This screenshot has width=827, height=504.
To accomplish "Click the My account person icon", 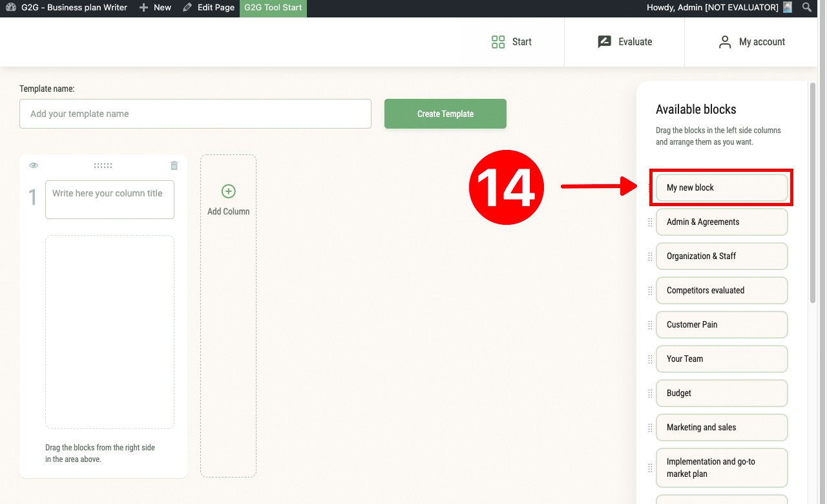I will pyautogui.click(x=725, y=42).
